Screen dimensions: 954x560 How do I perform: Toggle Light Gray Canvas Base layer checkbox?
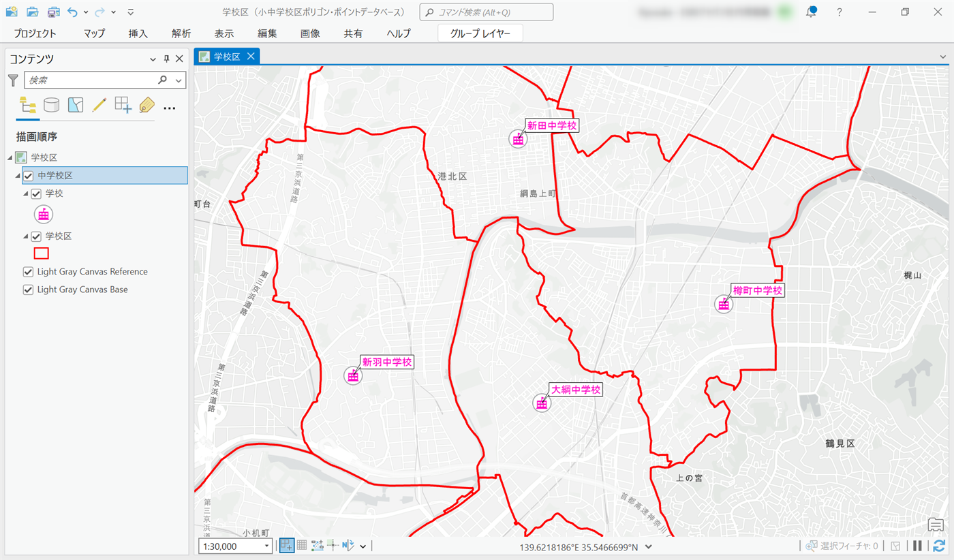pyautogui.click(x=29, y=290)
